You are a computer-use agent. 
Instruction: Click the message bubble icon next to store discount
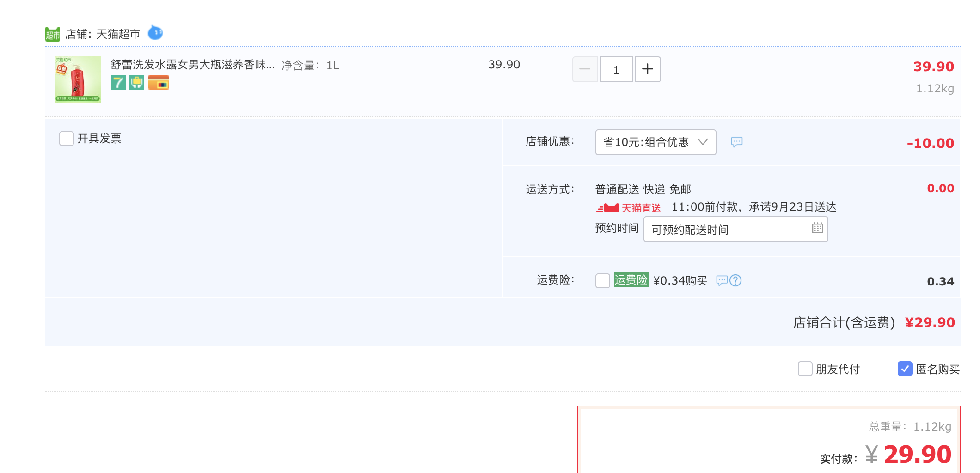[x=737, y=142]
